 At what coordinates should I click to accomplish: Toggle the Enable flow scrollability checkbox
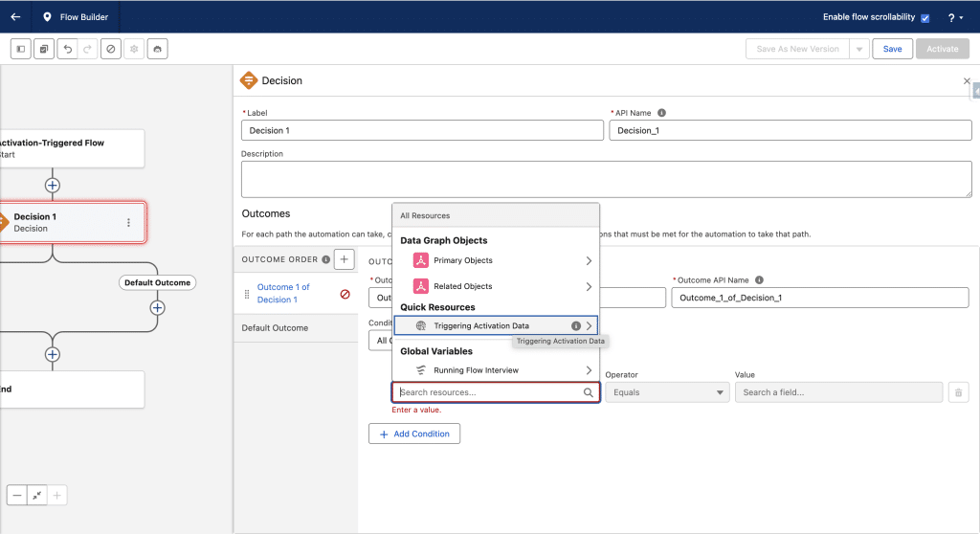pos(924,17)
